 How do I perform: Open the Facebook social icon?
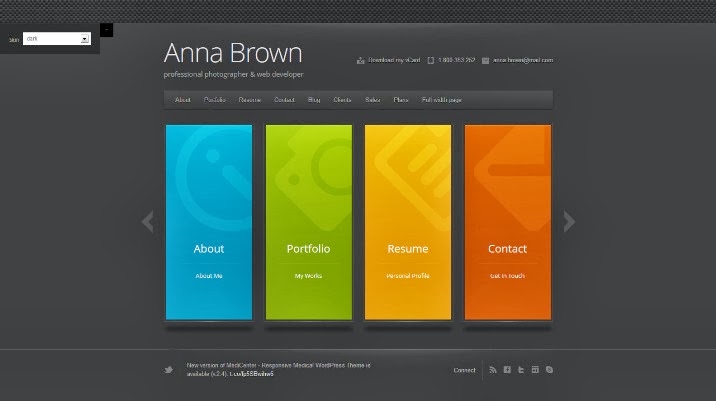[507, 370]
